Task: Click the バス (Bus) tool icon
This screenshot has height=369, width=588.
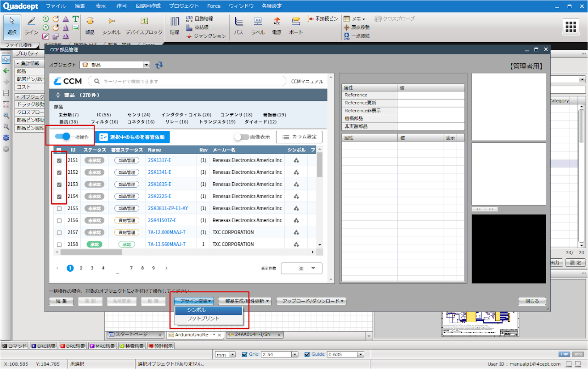Action: point(238,25)
